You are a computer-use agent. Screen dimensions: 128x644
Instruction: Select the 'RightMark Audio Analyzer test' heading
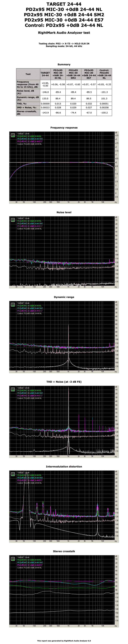point(64,33)
